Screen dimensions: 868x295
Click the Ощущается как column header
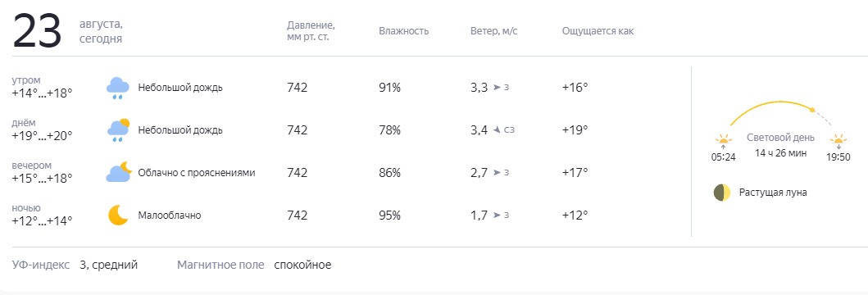click(598, 31)
